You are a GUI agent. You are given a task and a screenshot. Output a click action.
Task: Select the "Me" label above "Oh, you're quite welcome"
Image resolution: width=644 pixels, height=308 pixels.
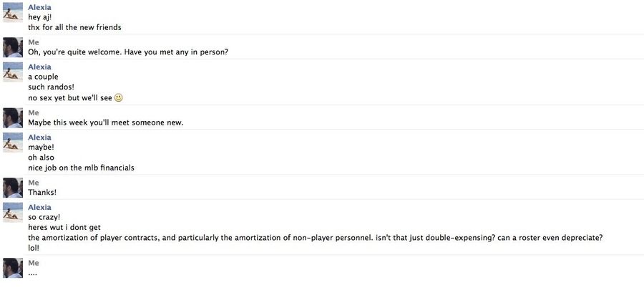click(34, 42)
